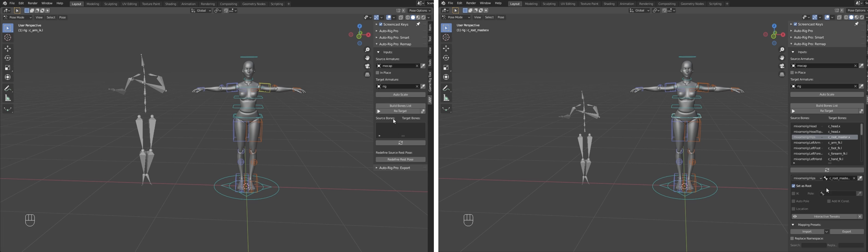Toggle camera view icon in the right viewport
Screen dimensions: 868x252
(782, 66)
